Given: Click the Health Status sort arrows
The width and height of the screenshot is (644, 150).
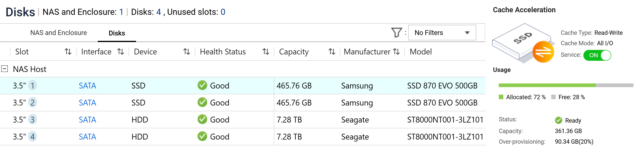Looking at the screenshot, I should coord(266,52).
